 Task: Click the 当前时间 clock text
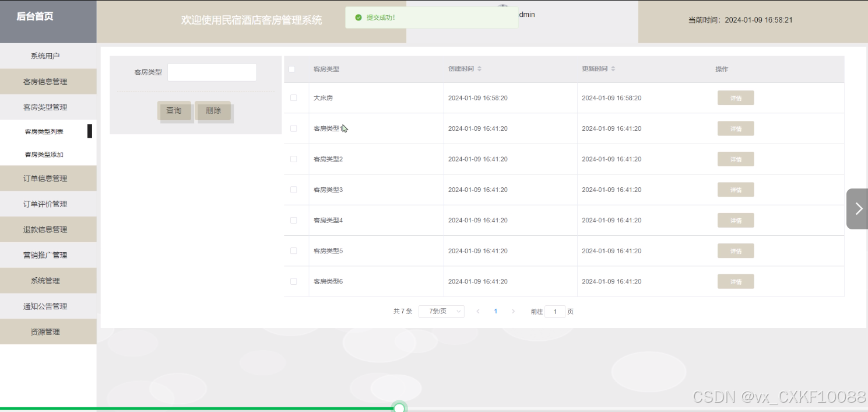[740, 20]
